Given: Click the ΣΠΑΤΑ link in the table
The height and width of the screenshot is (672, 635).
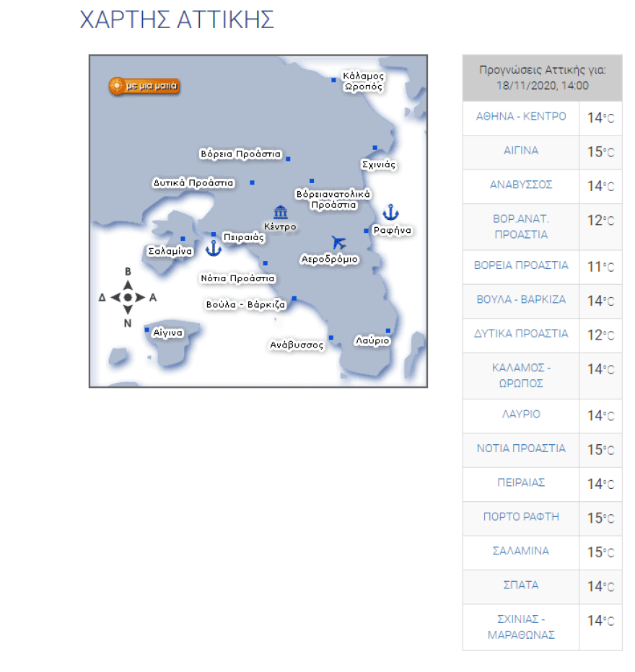Looking at the screenshot, I should (521, 585).
